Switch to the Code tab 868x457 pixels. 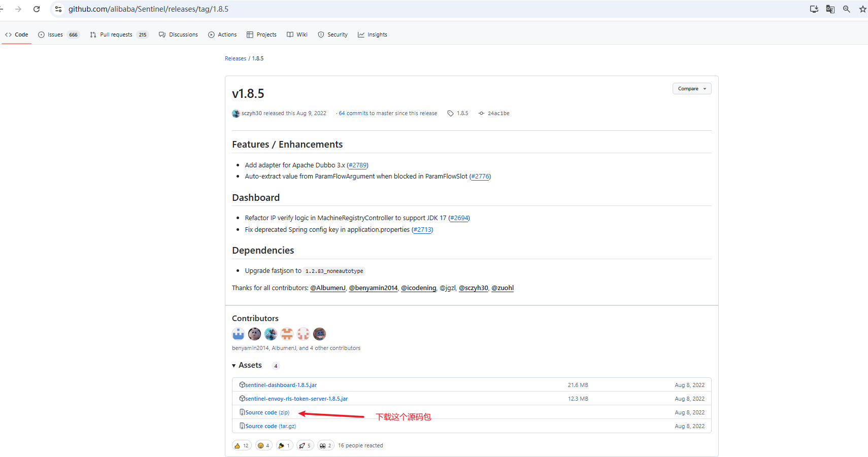click(17, 34)
